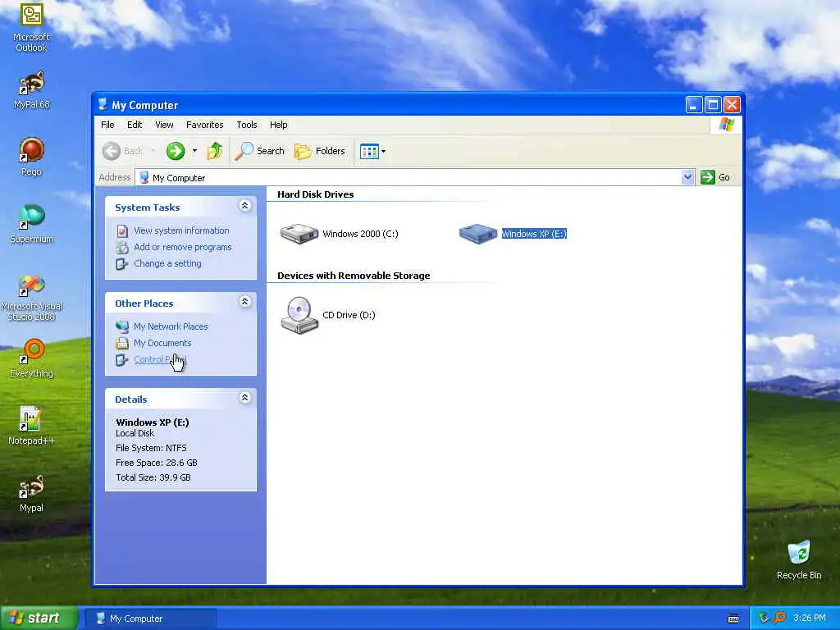Maximize the My Computer window
The image size is (840, 630).
tap(713, 105)
